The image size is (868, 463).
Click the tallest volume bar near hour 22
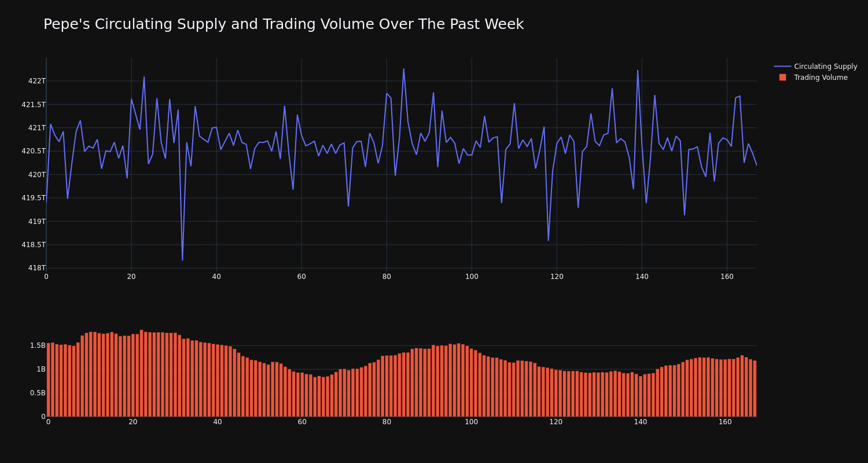[141, 373]
